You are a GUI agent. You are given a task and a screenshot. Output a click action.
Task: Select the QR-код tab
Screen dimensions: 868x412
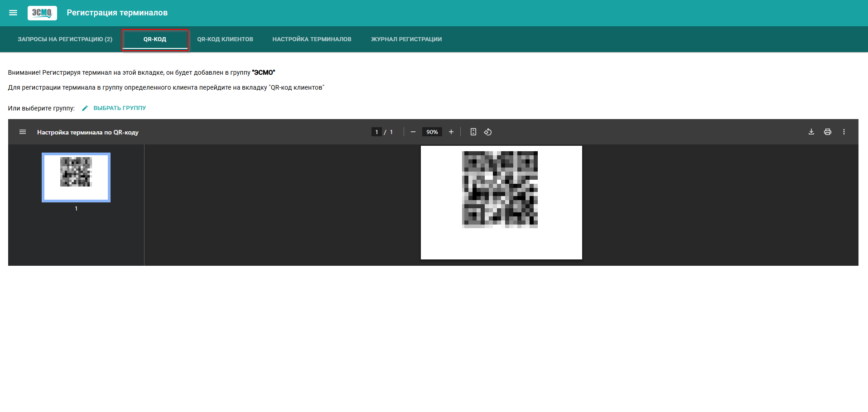(x=155, y=39)
